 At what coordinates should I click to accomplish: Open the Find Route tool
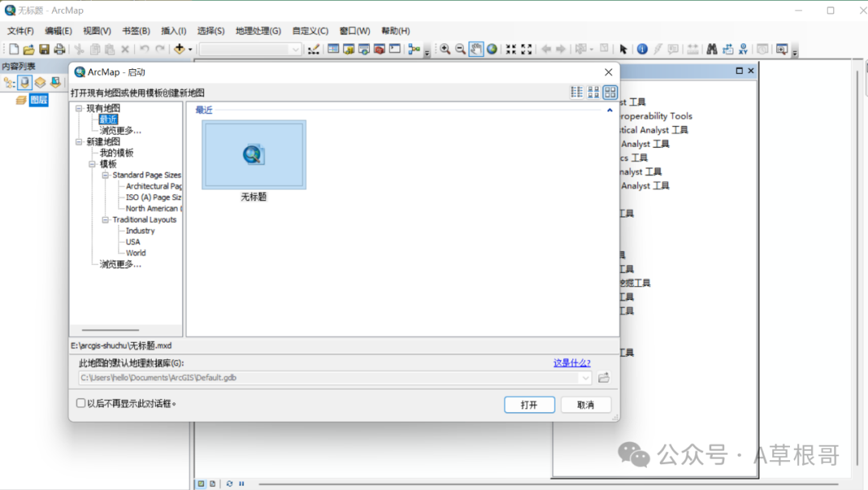pyautogui.click(x=727, y=49)
